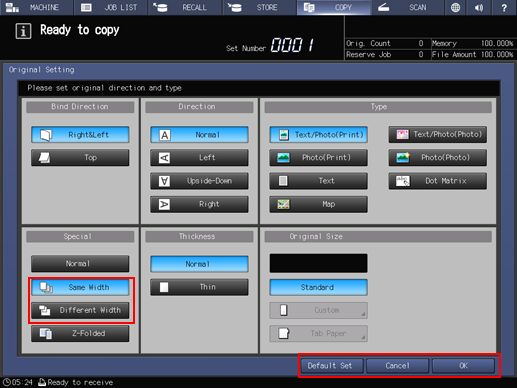
Task: Click the black original size display field
Action: pos(319,263)
